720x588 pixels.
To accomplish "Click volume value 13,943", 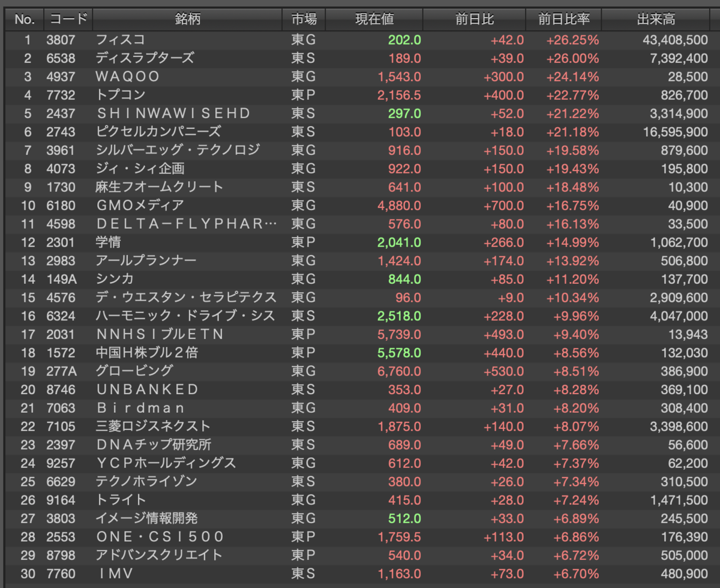I will pyautogui.click(x=689, y=334).
